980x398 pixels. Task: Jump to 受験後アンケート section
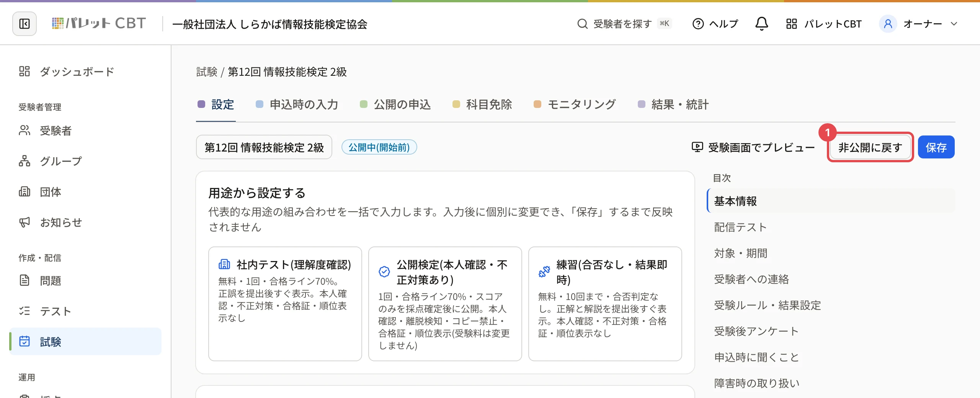tap(831, 331)
